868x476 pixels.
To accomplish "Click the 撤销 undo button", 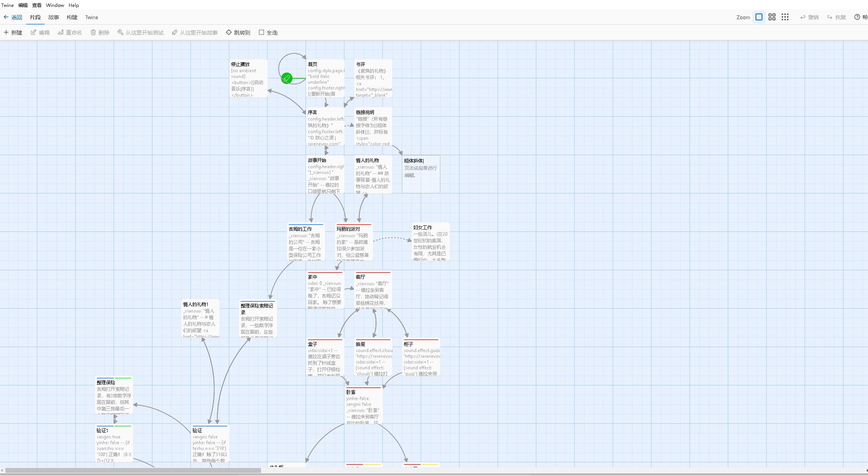I will pos(809,17).
